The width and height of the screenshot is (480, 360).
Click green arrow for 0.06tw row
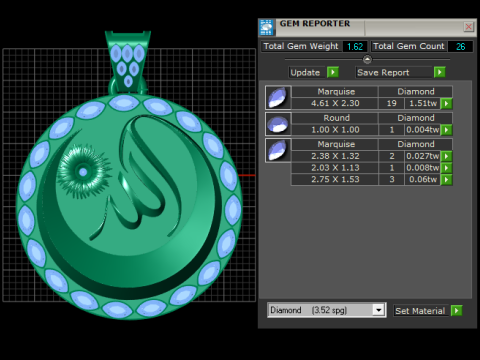[446, 180]
